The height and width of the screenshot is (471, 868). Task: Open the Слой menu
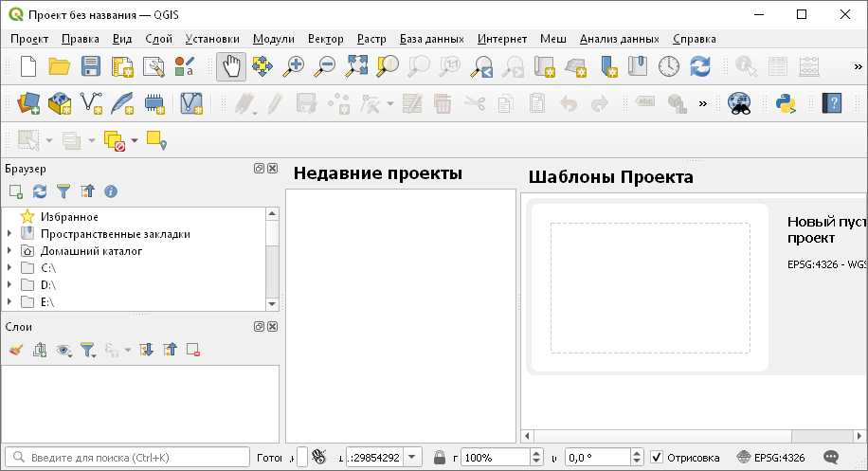click(x=159, y=39)
